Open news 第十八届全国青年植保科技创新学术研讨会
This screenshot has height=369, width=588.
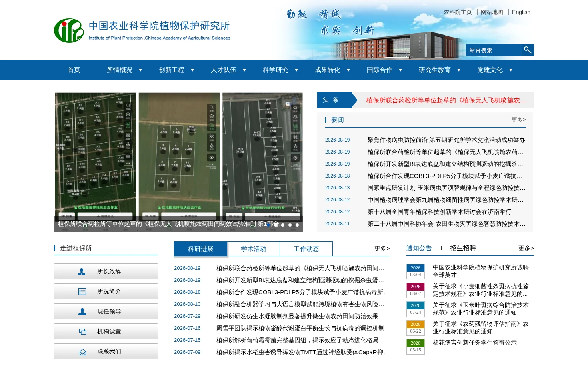coord(440,212)
